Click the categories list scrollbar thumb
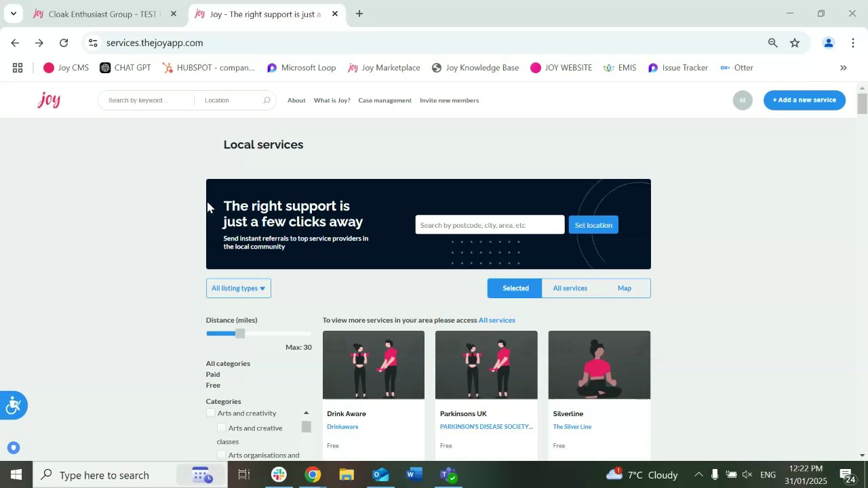 [307, 427]
